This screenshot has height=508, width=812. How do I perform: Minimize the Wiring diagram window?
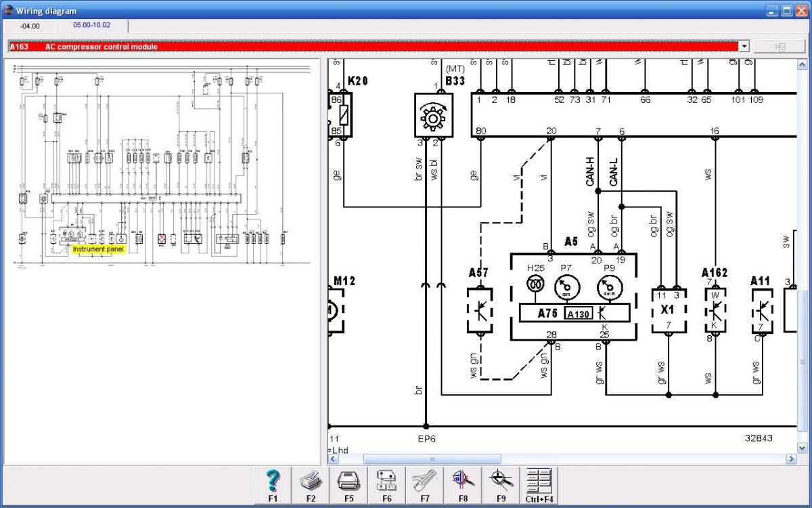(x=773, y=10)
